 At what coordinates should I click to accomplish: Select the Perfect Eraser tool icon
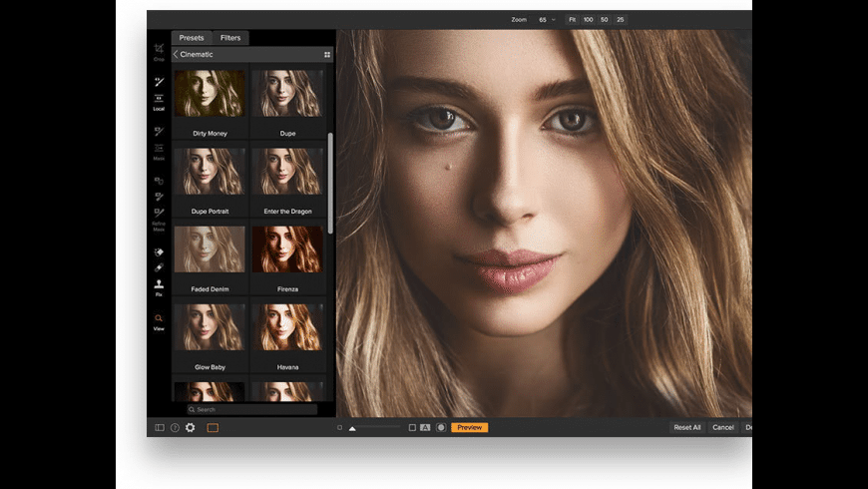[159, 251]
